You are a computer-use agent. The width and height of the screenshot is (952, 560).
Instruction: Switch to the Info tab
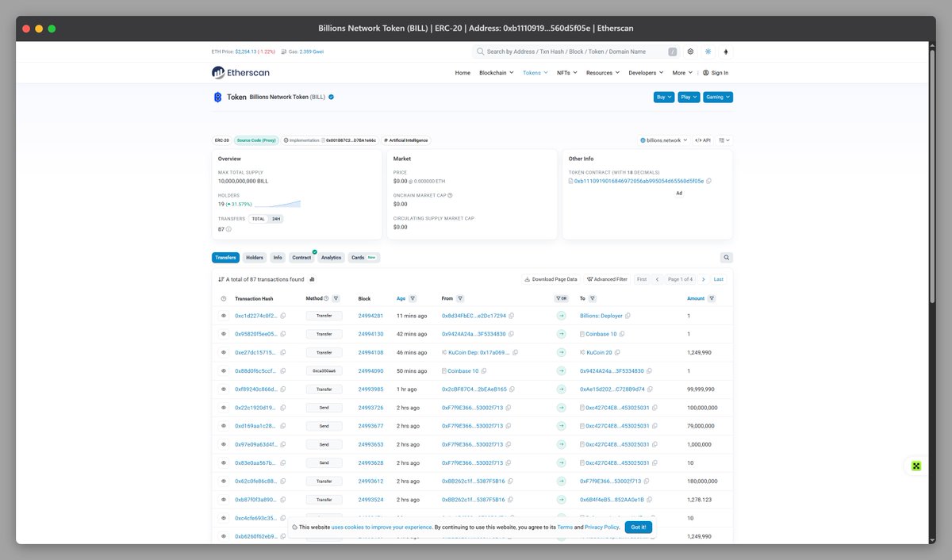pos(278,258)
